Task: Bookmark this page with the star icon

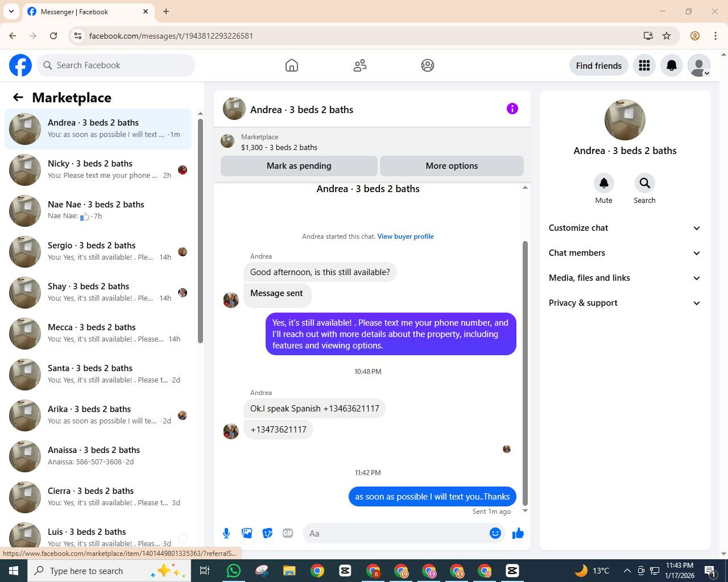Action: [667, 36]
